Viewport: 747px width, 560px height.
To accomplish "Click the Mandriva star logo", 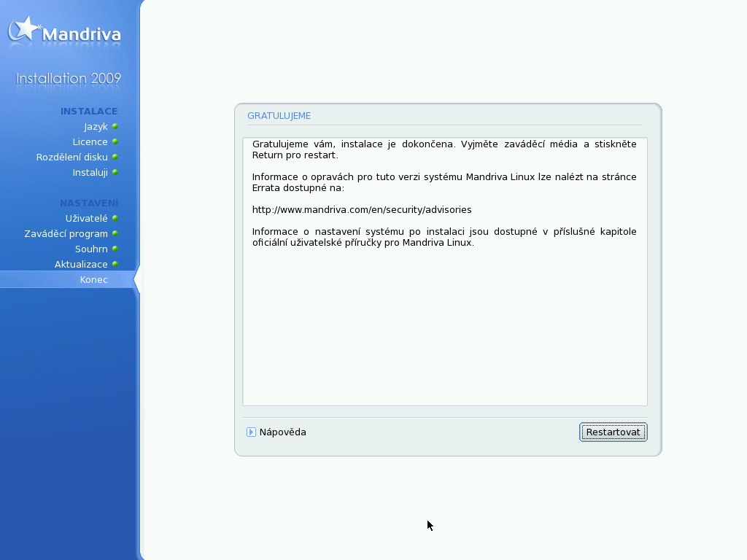I will pos(25,29).
